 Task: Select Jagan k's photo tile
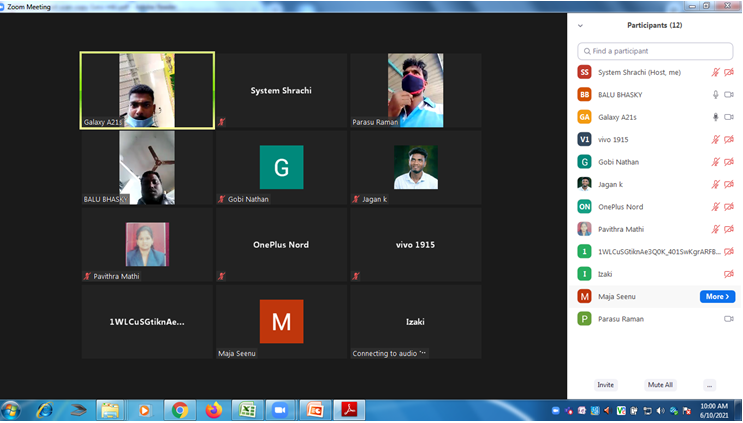click(x=416, y=168)
